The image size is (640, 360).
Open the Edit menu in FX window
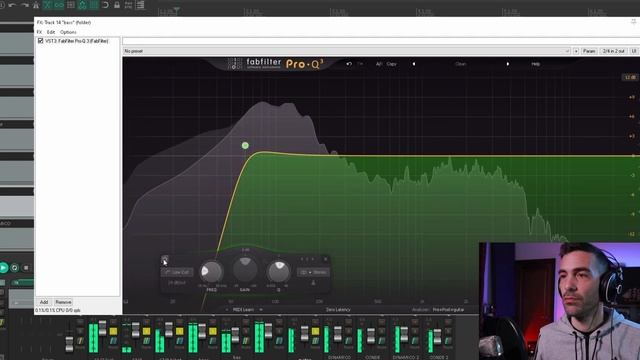(x=51, y=32)
